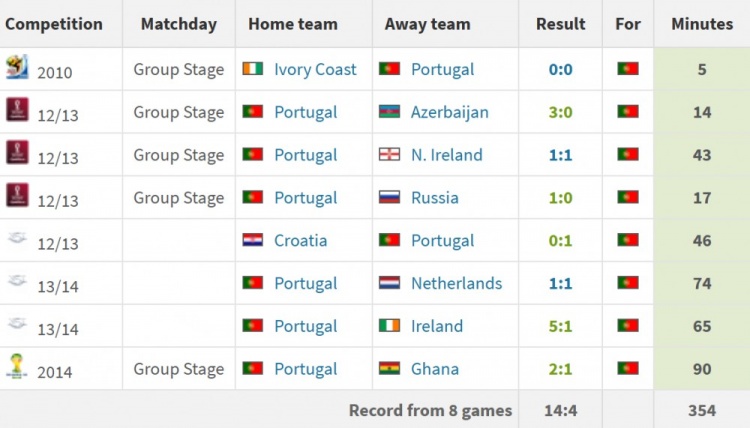Open the Azerbaijan team link

[450, 112]
